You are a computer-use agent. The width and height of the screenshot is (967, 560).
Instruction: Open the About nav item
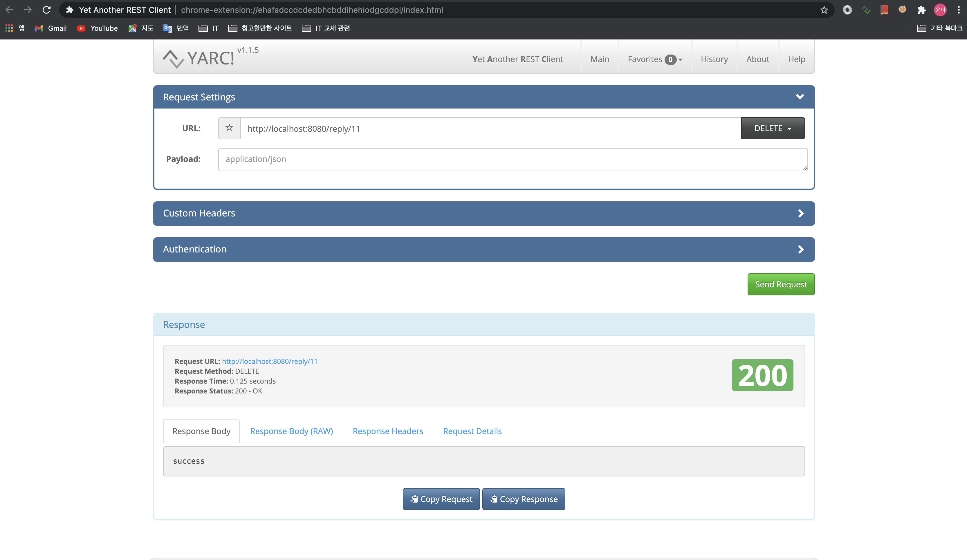point(757,59)
